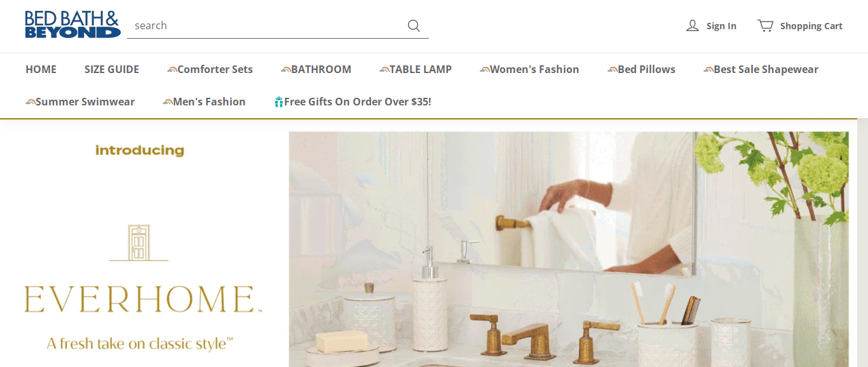Click the Sign In link
The width and height of the screenshot is (868, 367).
[721, 26]
